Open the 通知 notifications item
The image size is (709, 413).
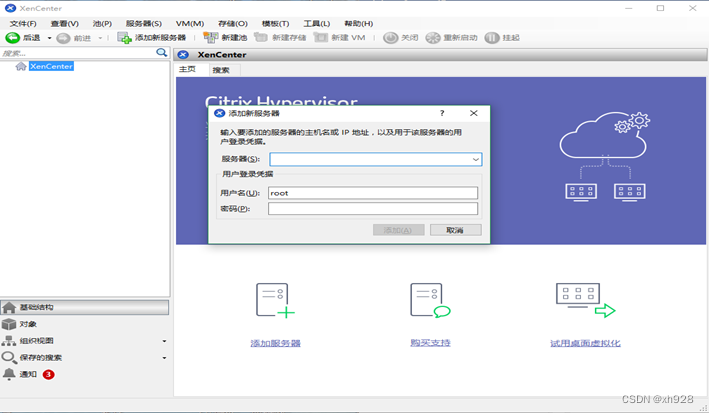(x=85, y=375)
